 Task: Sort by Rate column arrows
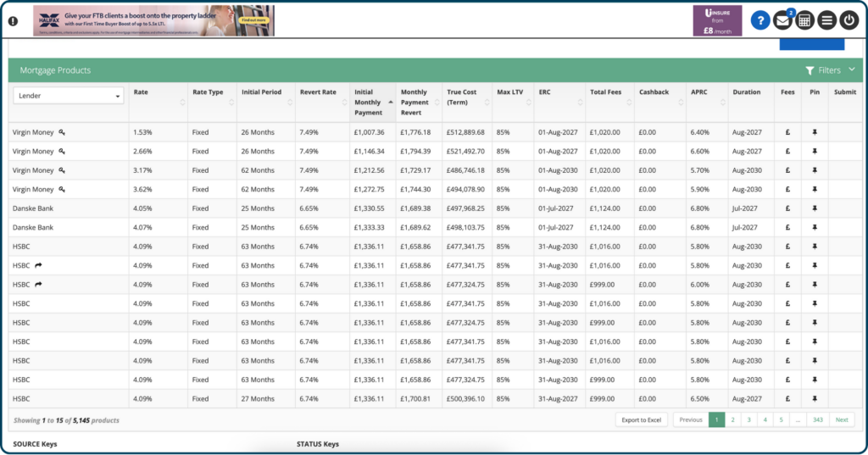coord(182,103)
